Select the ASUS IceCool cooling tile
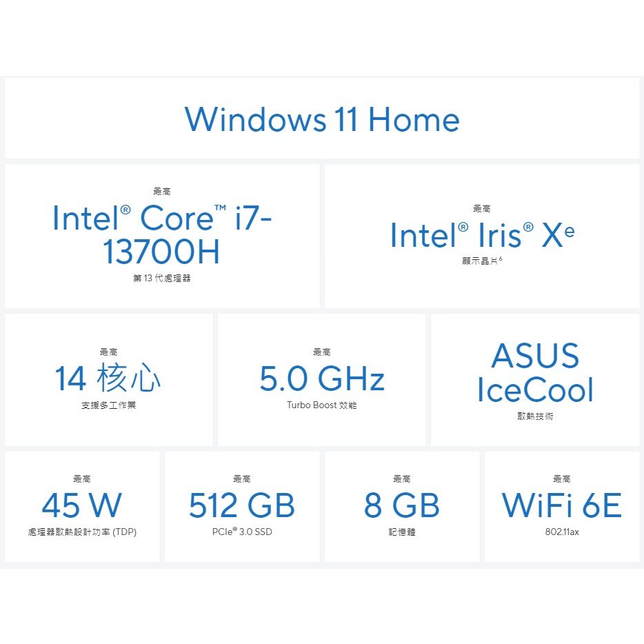Image resolution: width=644 pixels, height=644 pixels. click(x=535, y=379)
